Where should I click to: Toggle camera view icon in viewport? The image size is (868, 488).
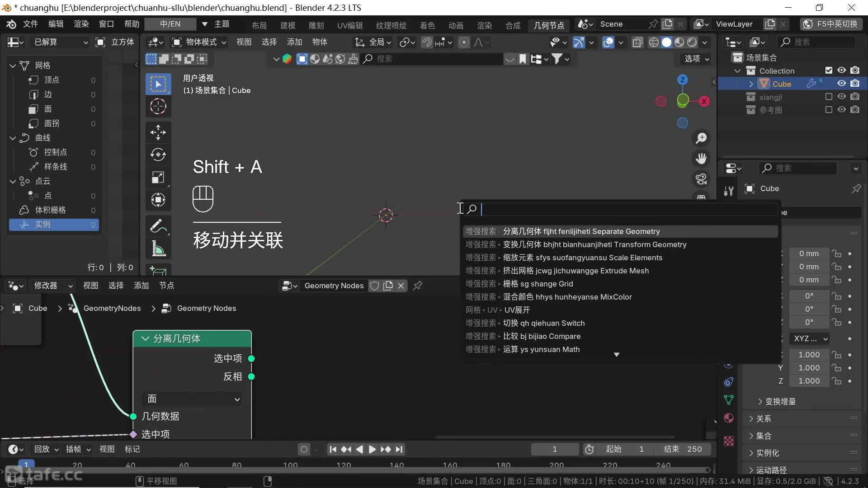701,179
